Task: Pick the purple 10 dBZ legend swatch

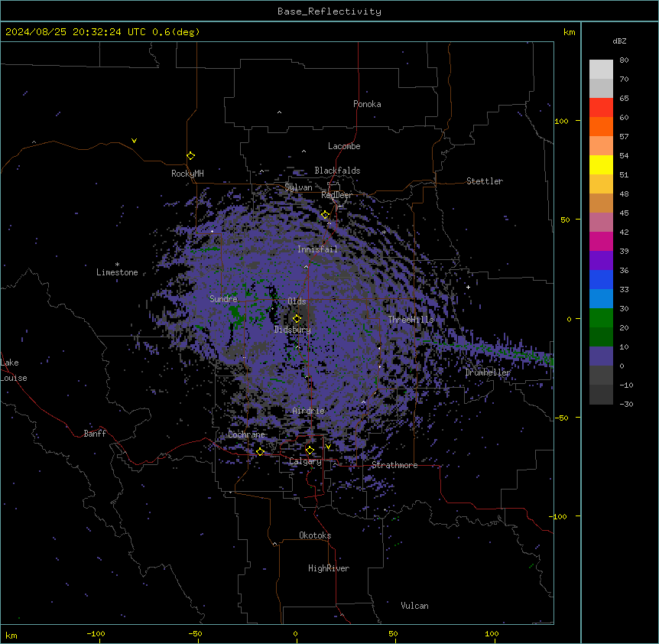Action: click(x=601, y=356)
